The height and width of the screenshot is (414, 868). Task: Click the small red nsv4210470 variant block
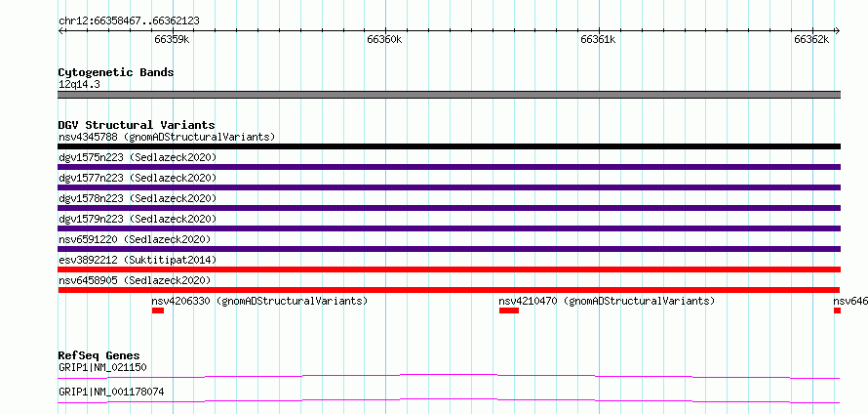(509, 310)
